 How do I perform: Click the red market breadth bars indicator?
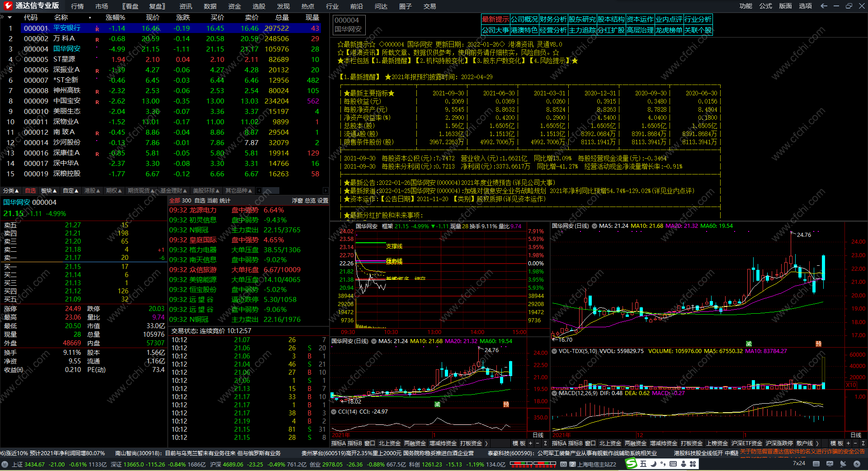click(533, 464)
